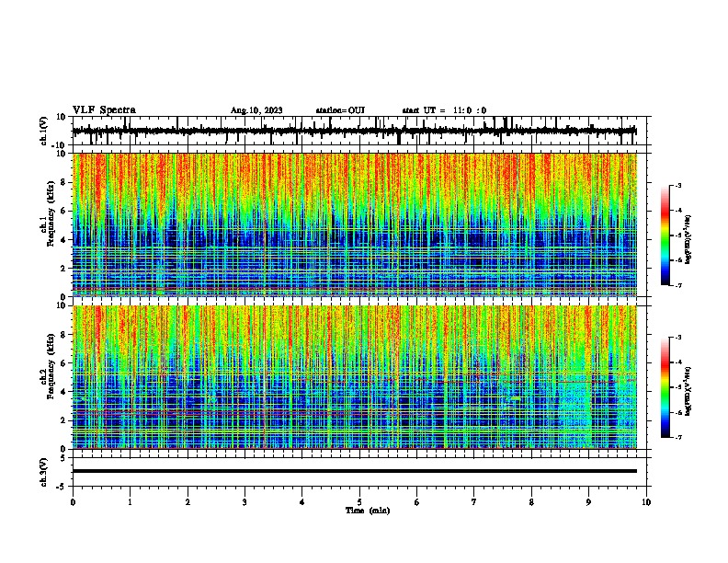Image resolution: width=728 pixels, height=563 pixels.
Task: Click the time axis tick label '4'
Action: (302, 501)
